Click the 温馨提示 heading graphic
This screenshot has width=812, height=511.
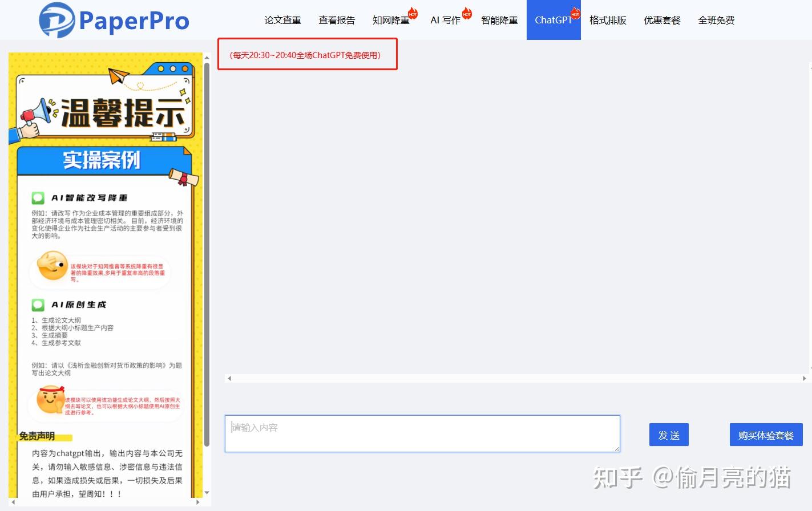click(x=123, y=113)
